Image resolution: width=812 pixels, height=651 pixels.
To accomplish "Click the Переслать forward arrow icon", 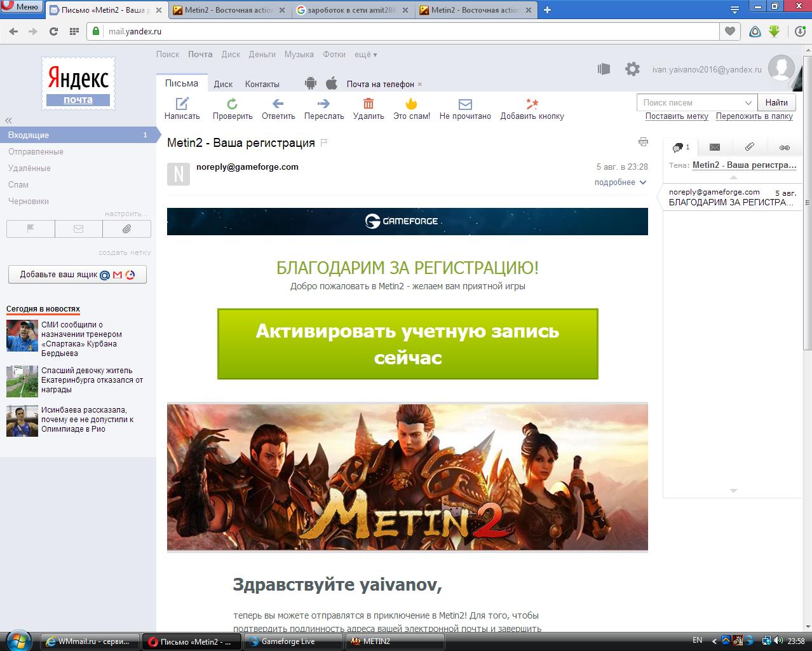I will coord(323,104).
